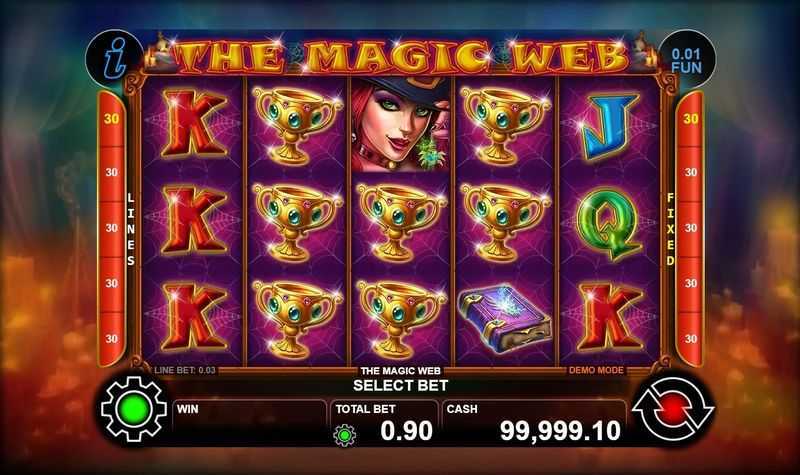Click the golden cup in the center

(400, 222)
